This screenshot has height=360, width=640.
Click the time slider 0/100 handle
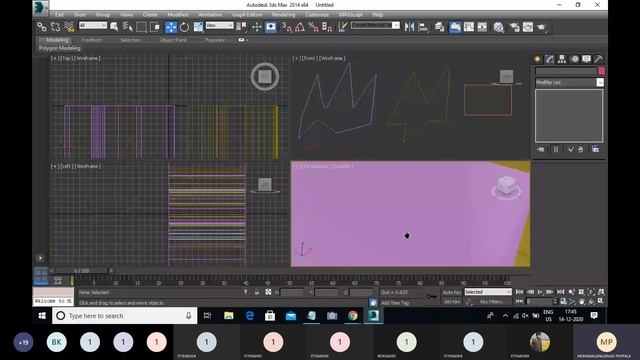[x=82, y=271]
